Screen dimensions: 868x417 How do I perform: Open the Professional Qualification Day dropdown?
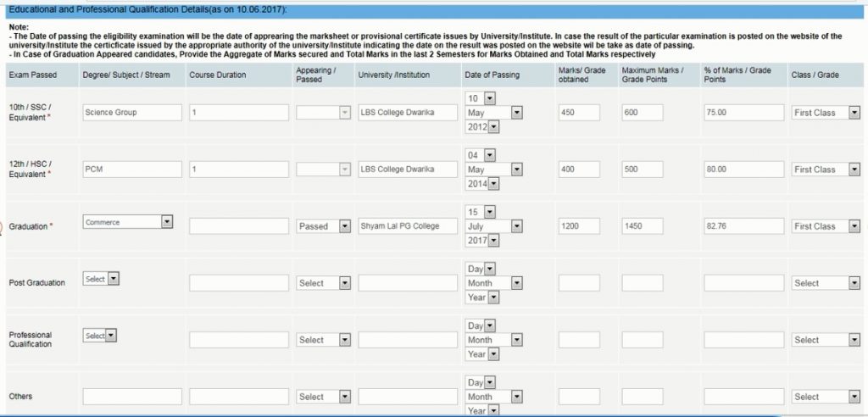480,325
